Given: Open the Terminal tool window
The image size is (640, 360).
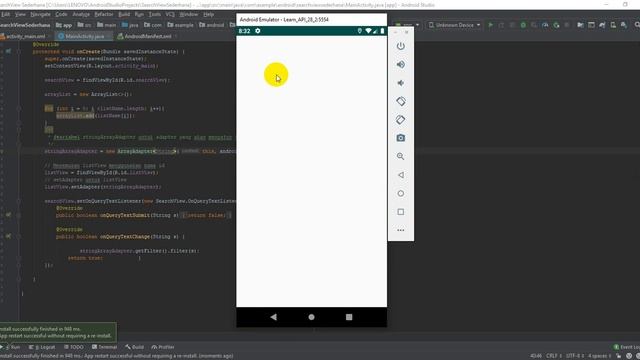Looking at the screenshot, I should coord(104,347).
